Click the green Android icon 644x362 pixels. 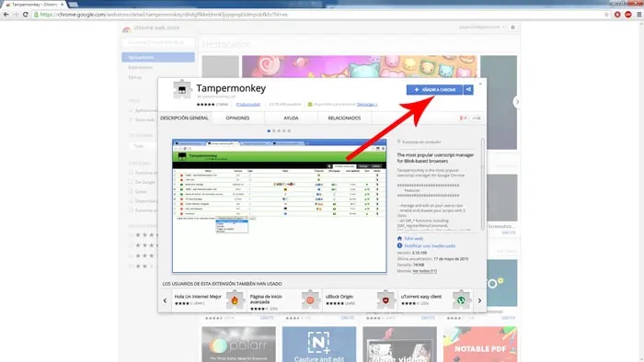[x=310, y=104]
